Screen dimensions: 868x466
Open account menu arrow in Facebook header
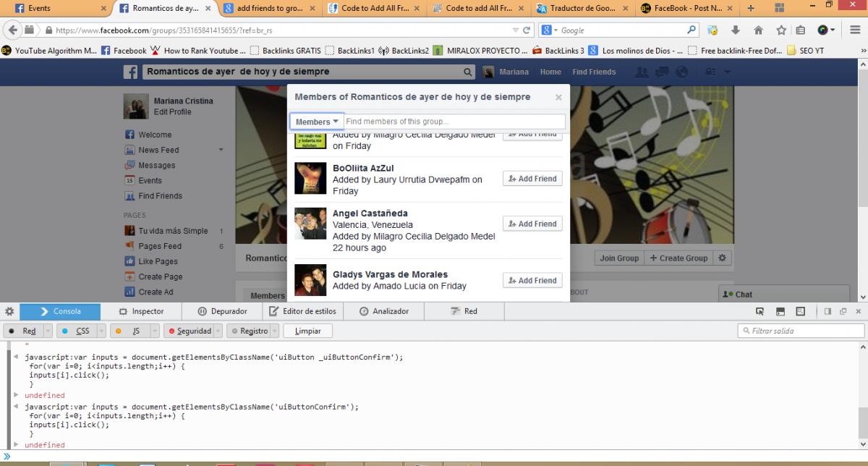click(728, 72)
